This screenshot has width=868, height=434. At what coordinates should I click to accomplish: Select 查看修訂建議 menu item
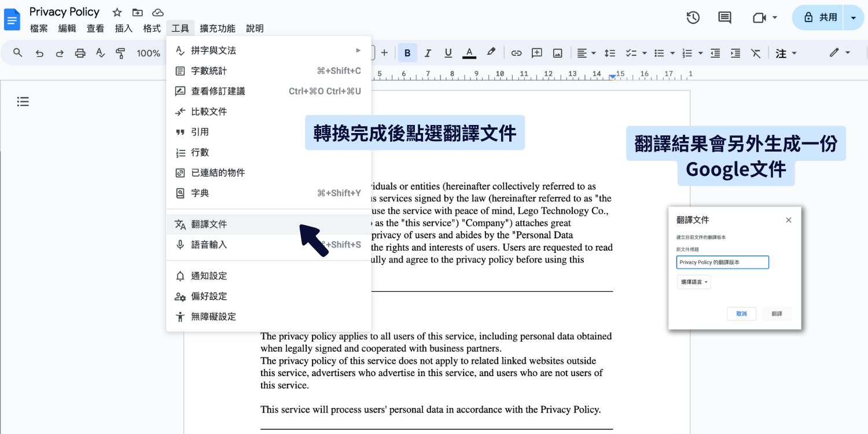coord(269,91)
